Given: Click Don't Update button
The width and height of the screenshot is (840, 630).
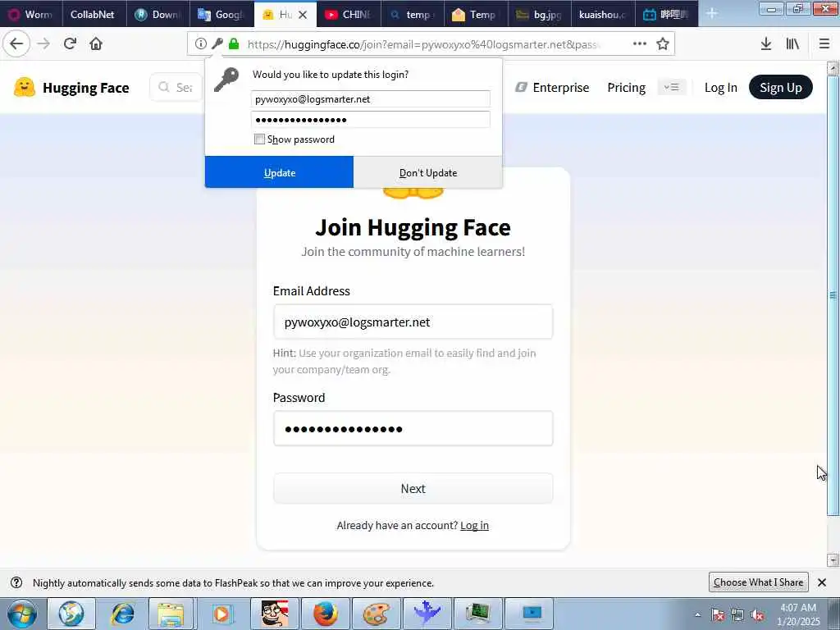Looking at the screenshot, I should [x=428, y=172].
